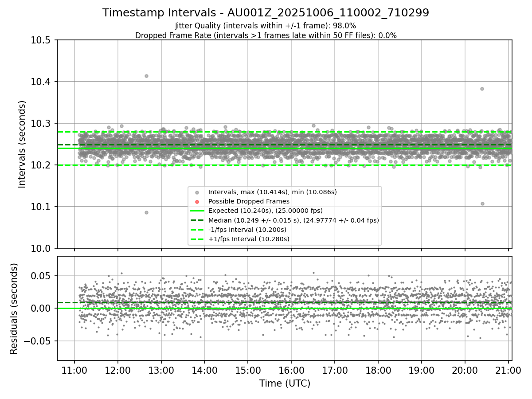Click the '21:00' time tick label
Viewport: 532px width, 399px height.
pyautogui.click(x=509, y=370)
